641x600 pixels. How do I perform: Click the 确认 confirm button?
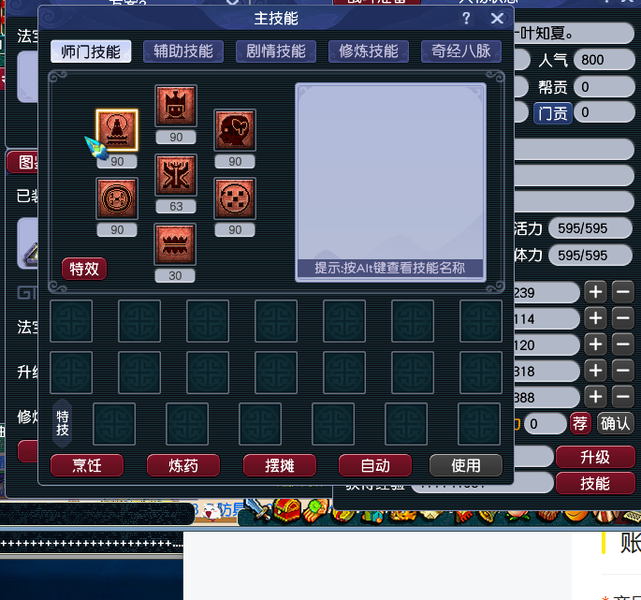[x=615, y=423]
